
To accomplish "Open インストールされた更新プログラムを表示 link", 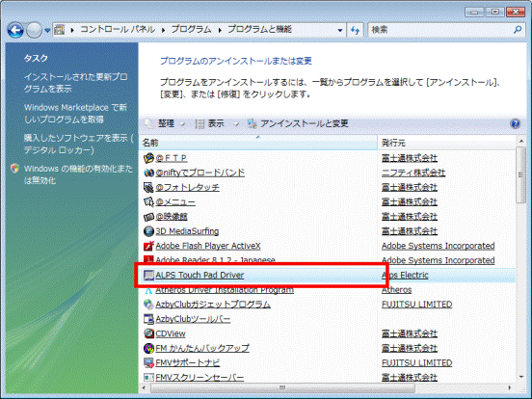I will click(76, 83).
